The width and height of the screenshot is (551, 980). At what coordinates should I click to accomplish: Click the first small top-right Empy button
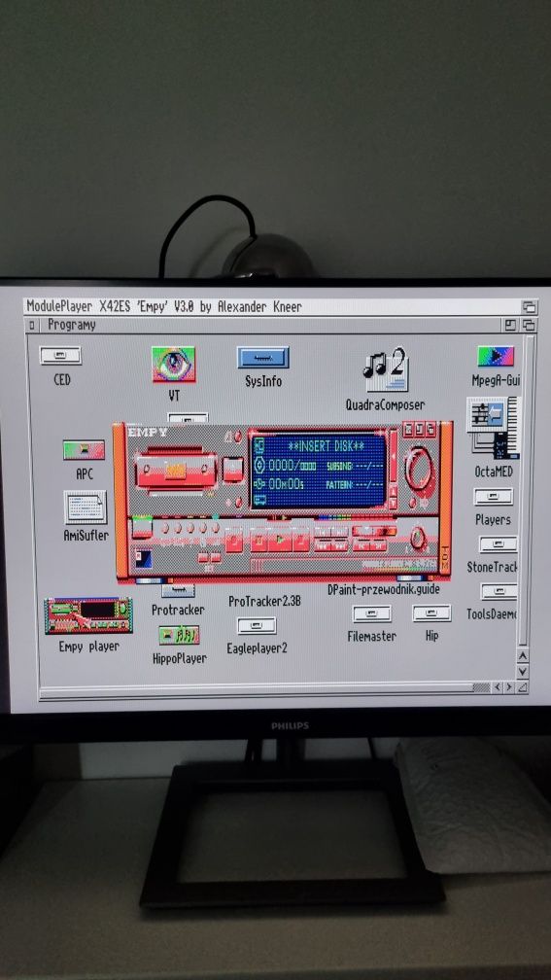[x=407, y=429]
